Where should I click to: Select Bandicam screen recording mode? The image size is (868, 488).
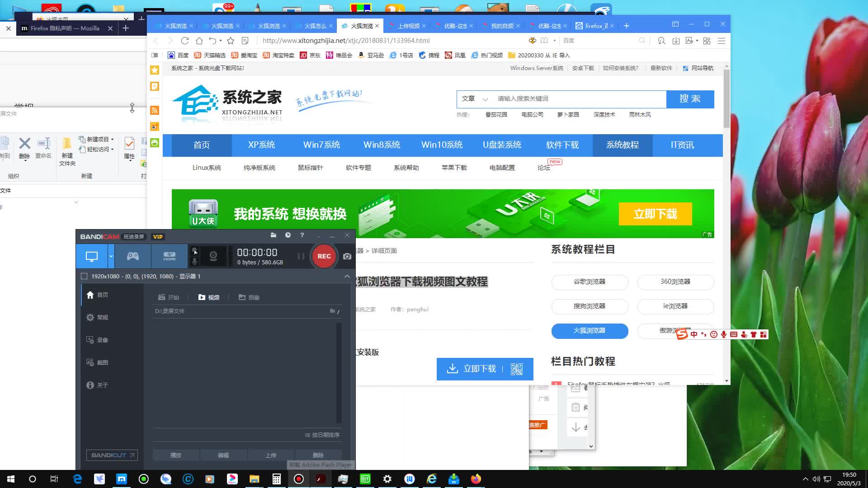[x=92, y=256]
